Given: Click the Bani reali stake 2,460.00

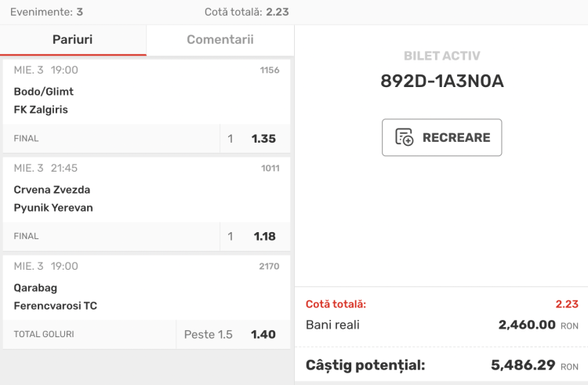Looking at the screenshot, I should pyautogui.click(x=527, y=325).
